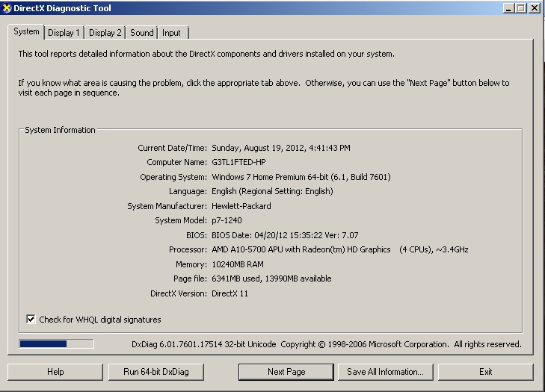The height and width of the screenshot is (392, 545).
Task: Close the DirectX Diagnostic Tool window
Action: pos(535,8)
